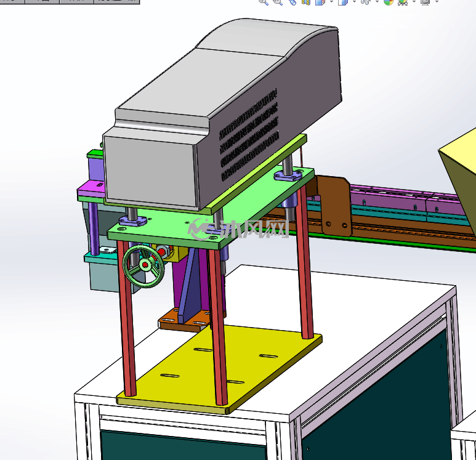This screenshot has width=476, height=460.
Task: Click the Zoom to Area magnifier icon
Action: (x=278, y=2)
